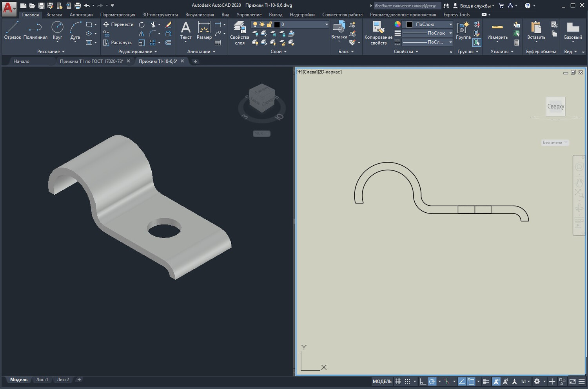Click the Измерить measure tool
The height and width of the screenshot is (389, 588).
tap(497, 31)
